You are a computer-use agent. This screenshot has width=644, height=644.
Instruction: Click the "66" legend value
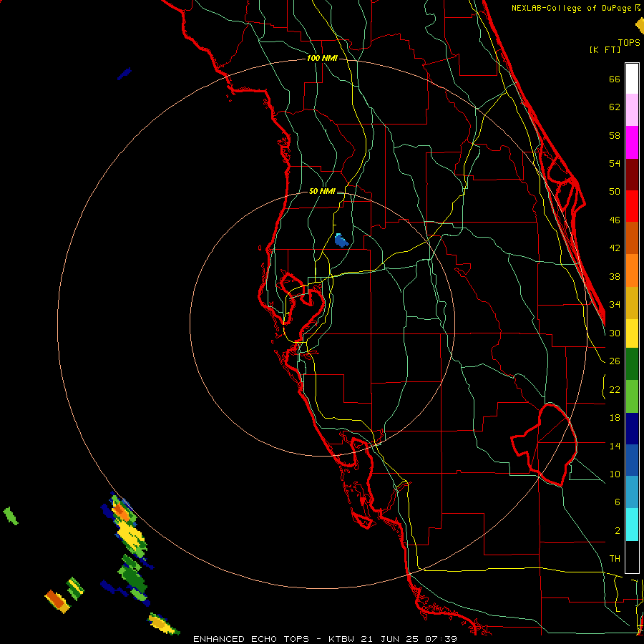(x=615, y=79)
